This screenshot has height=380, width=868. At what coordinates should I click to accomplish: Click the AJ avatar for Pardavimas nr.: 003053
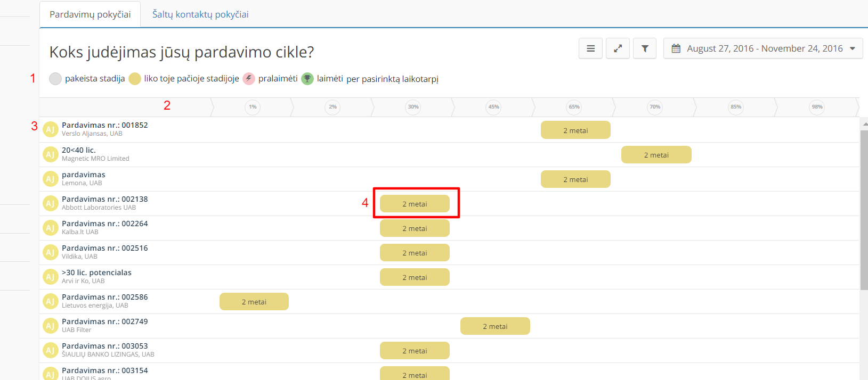(50, 350)
